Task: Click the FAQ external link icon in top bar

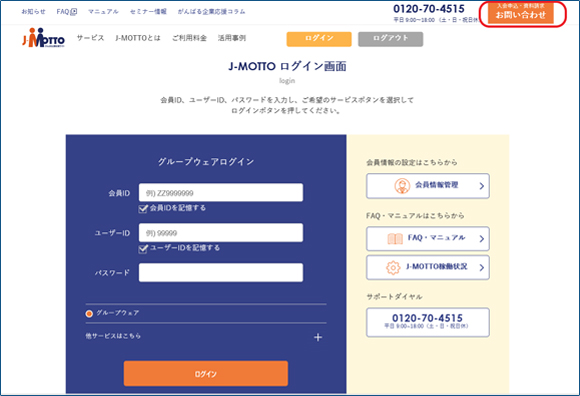Action: (74, 12)
